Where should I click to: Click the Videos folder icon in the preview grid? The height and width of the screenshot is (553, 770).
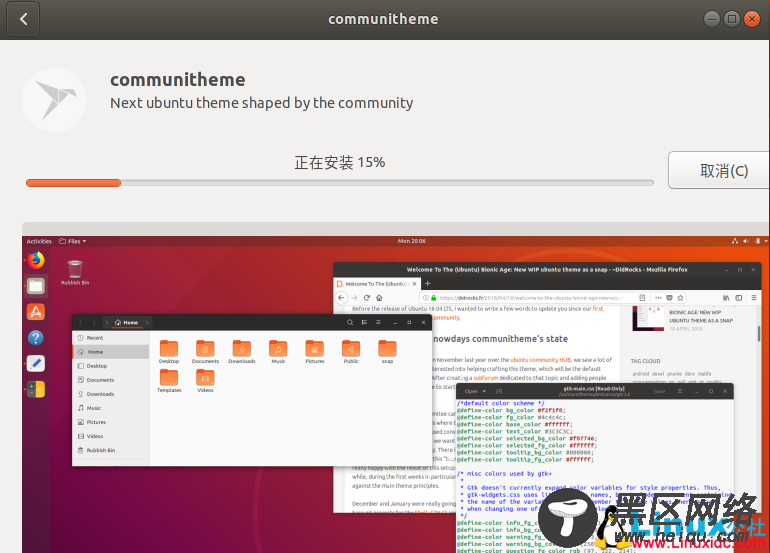205,377
